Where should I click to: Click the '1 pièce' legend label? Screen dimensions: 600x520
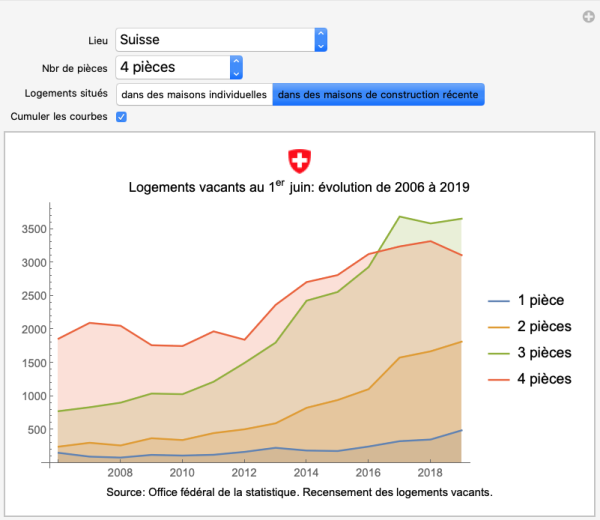540,301
